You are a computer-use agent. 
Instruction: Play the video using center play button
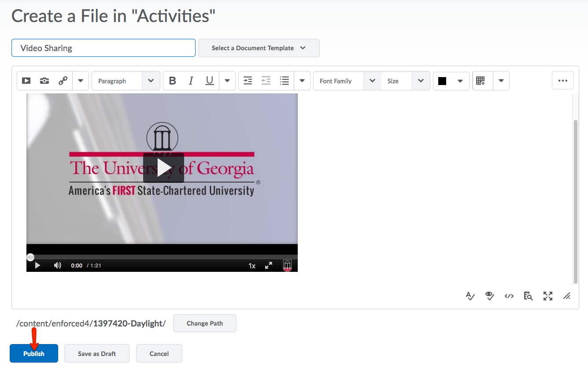[164, 168]
